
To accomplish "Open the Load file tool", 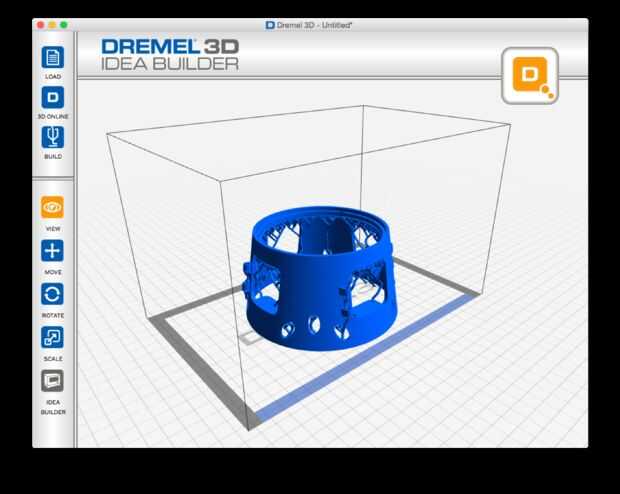I will tap(53, 57).
